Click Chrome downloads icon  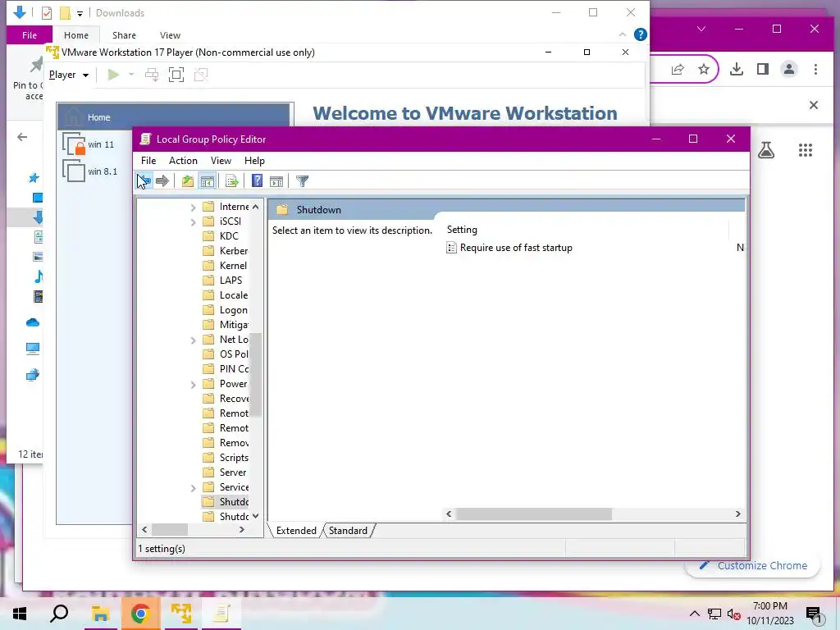(x=737, y=69)
